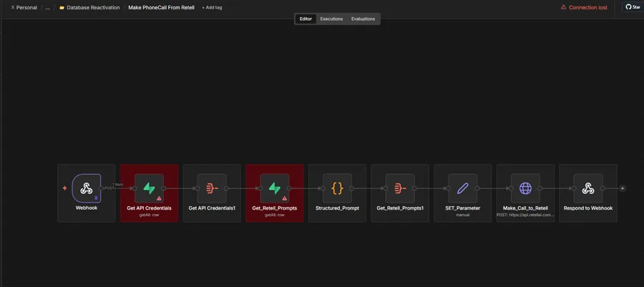Open the Get_Retell_Prompts Supabase node
Screen dimensions: 644x287
[274, 188]
